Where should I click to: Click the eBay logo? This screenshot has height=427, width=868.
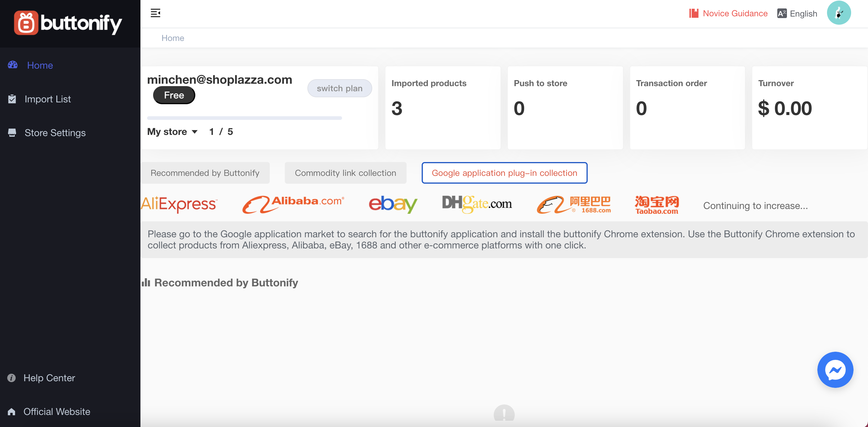[393, 204]
